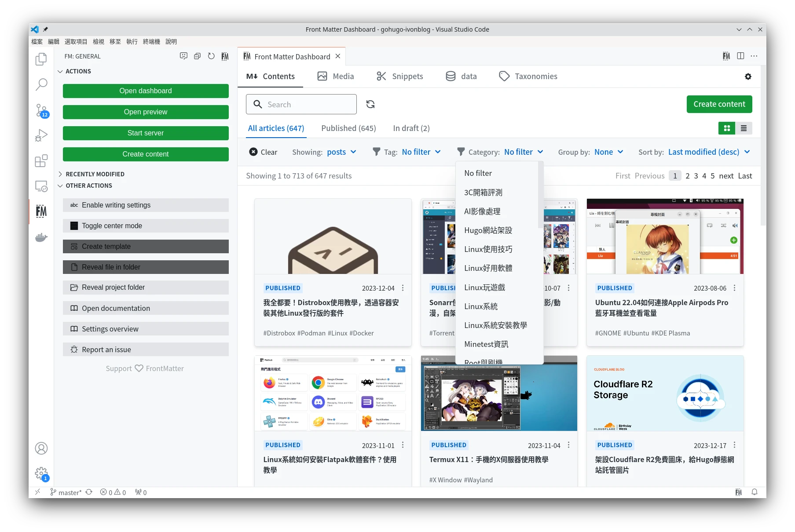Open the Sort by dropdown

[x=708, y=152]
